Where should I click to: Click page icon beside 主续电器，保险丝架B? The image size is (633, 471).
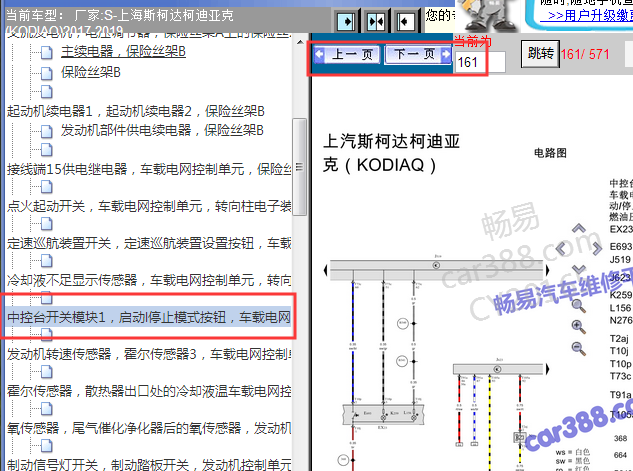pyautogui.click(x=47, y=52)
